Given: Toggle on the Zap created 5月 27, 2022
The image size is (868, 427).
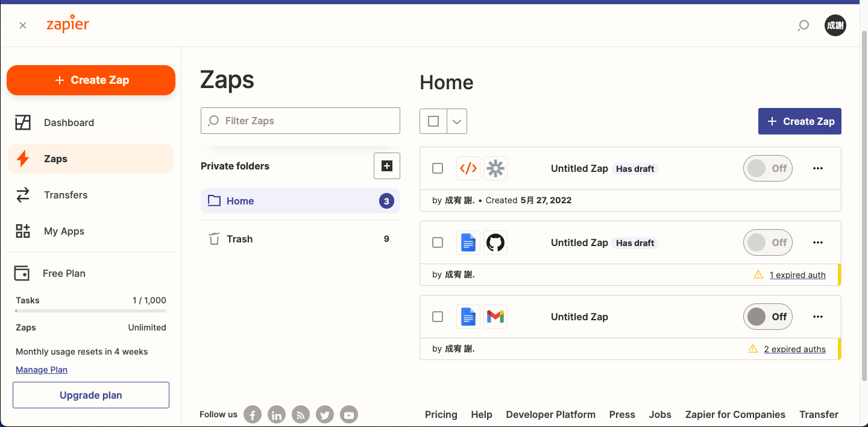Looking at the screenshot, I should 768,168.
